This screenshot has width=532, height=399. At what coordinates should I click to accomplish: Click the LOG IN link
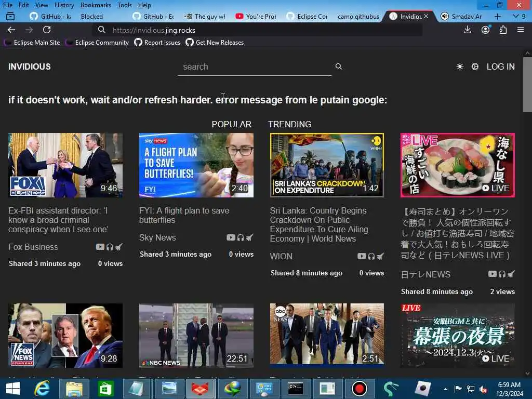pos(500,66)
